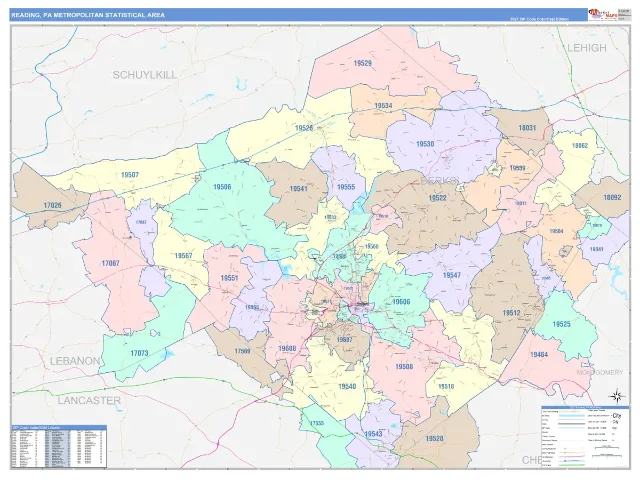Select the LANCASTER county label
This screenshot has width=640, height=480.
click(89, 400)
